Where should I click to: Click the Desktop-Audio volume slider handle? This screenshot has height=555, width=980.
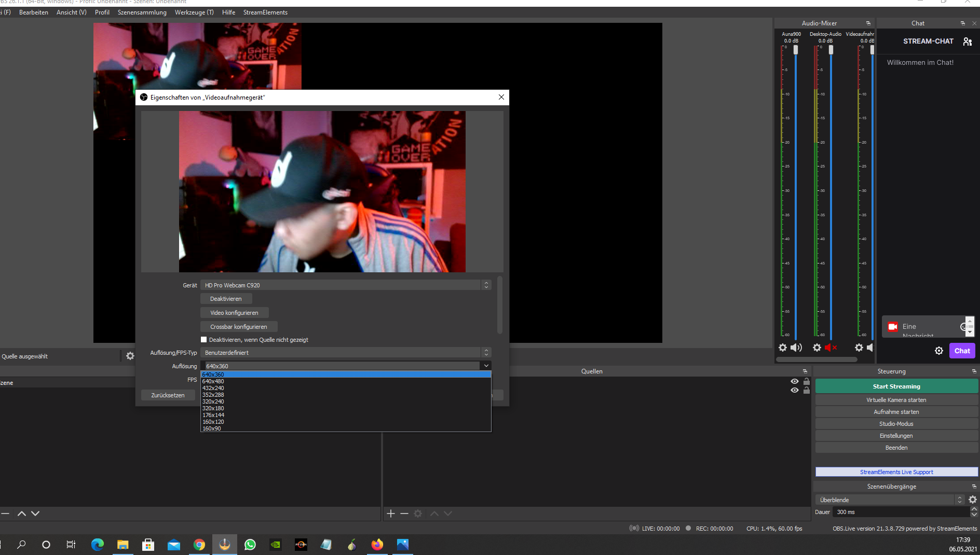[x=831, y=50]
